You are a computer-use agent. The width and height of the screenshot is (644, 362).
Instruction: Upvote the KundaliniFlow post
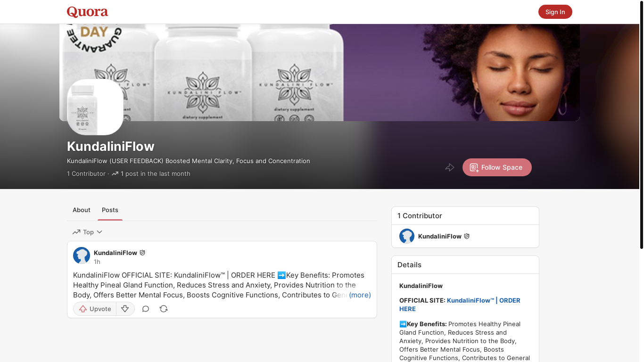click(95, 309)
